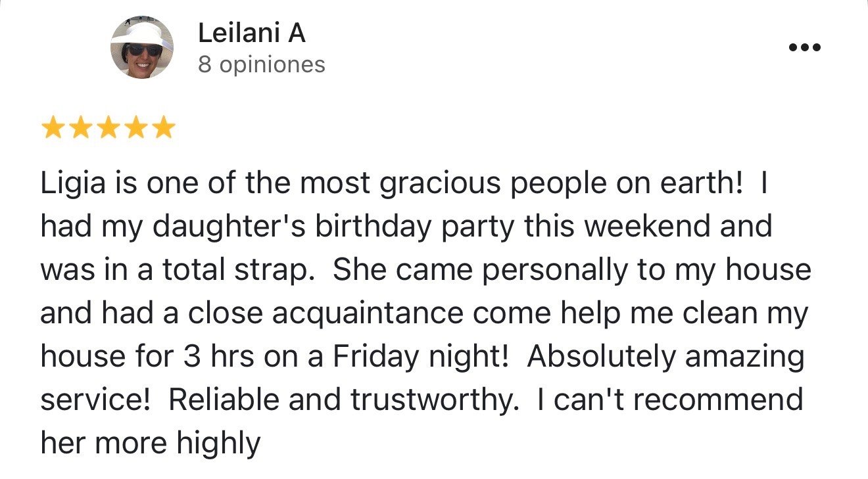This screenshot has height=479, width=868.
Task: Click the final line "her more highly"
Action: click(151, 444)
